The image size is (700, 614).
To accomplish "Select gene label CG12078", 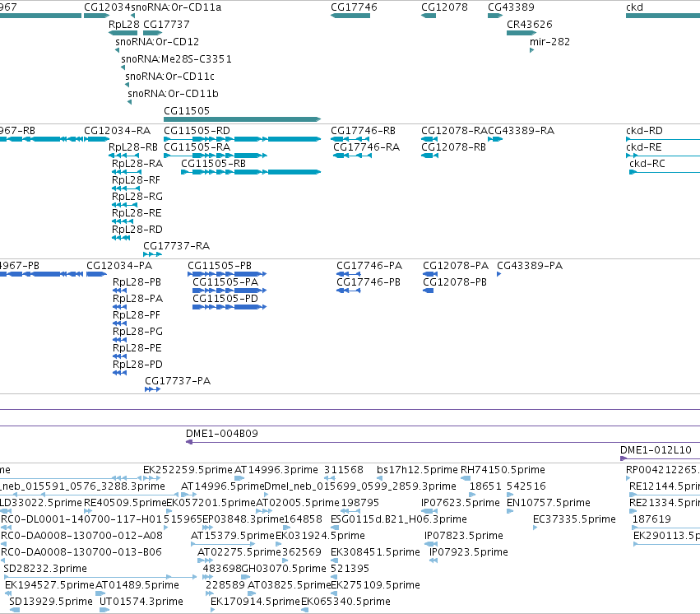I will 444,7.
